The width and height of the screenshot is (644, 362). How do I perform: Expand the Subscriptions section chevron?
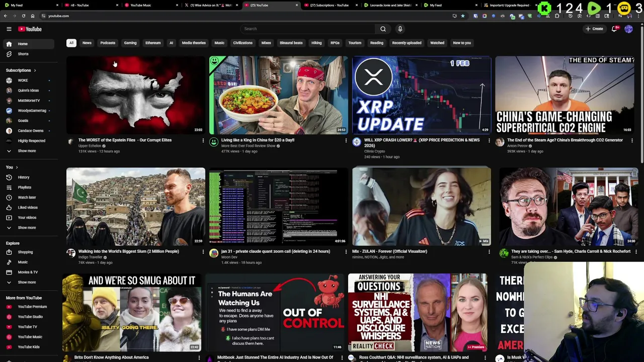click(35, 70)
